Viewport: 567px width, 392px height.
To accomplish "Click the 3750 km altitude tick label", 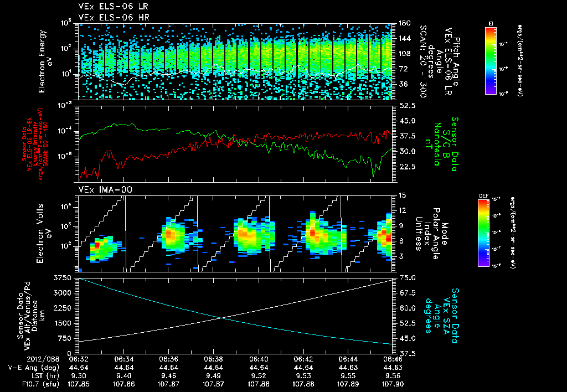I will (x=63, y=278).
